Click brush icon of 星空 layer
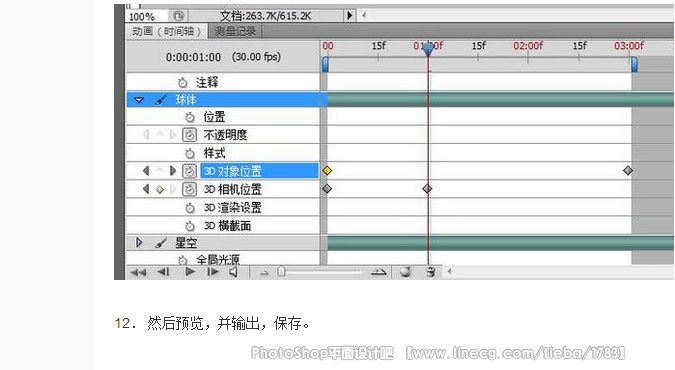This screenshot has height=370, width=675. [x=161, y=243]
